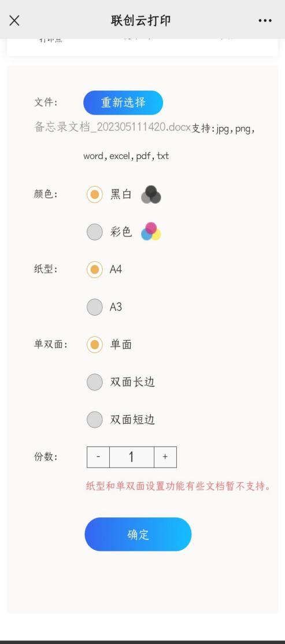Decrease copies with the minus button

pos(98,457)
